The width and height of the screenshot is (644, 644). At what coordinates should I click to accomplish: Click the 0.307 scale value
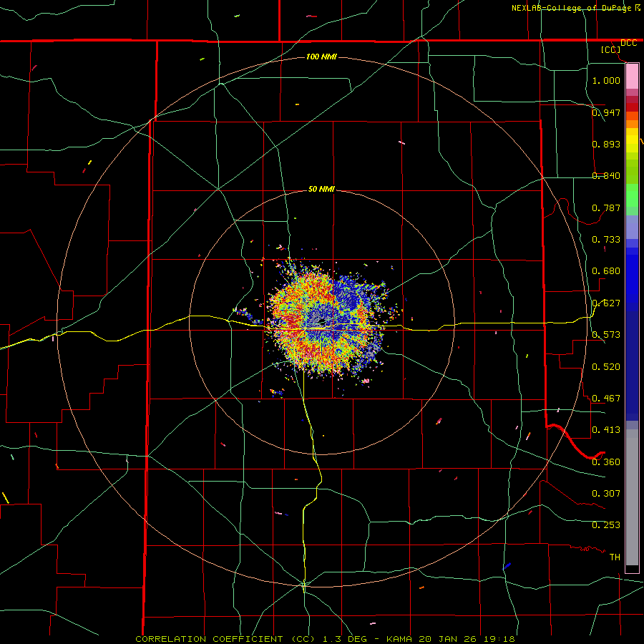pyautogui.click(x=606, y=493)
